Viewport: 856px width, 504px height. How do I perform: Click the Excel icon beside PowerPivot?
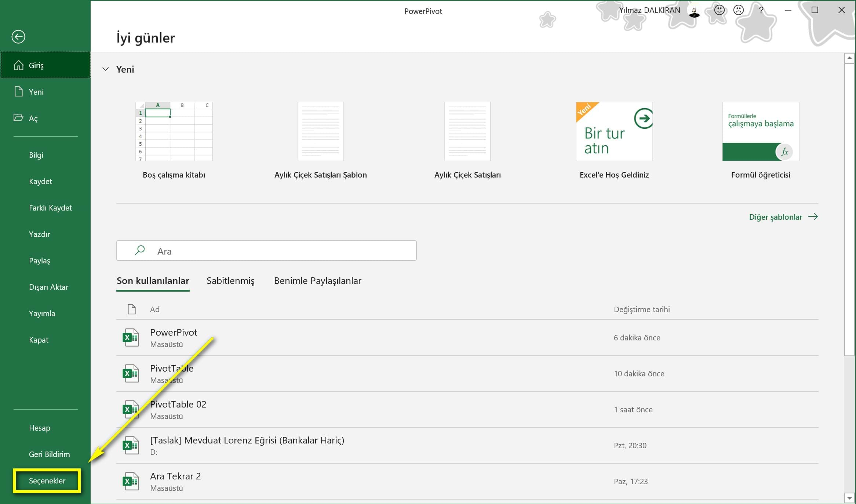tap(131, 337)
